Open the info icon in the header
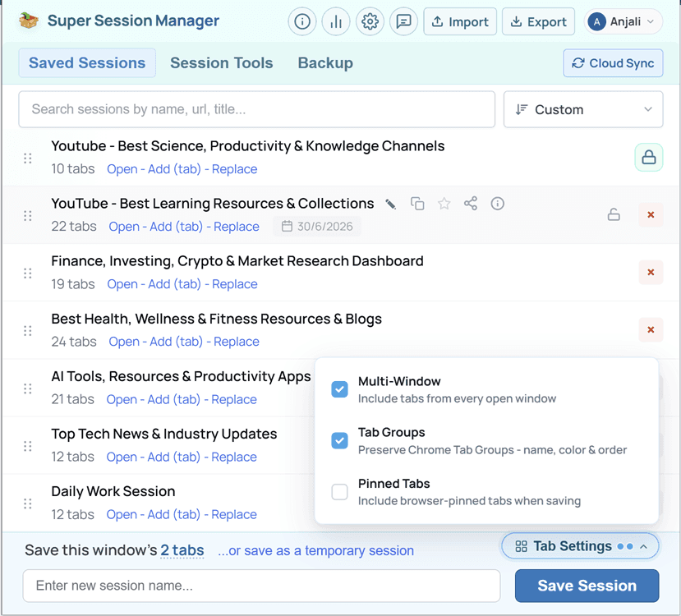 click(302, 21)
